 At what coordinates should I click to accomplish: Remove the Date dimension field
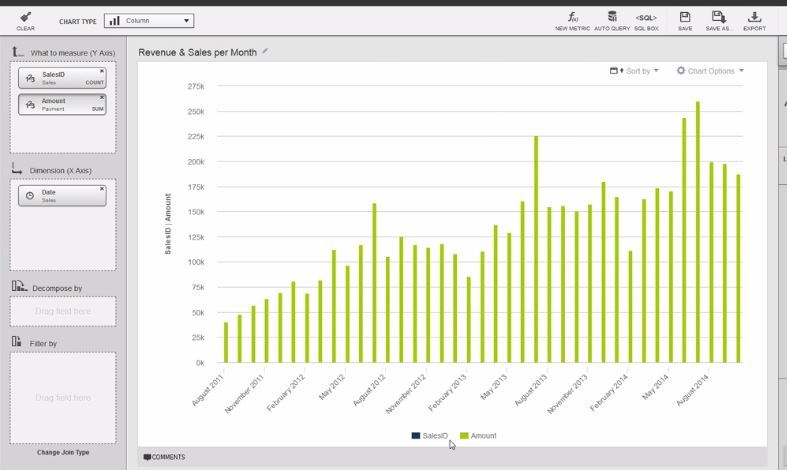point(101,188)
